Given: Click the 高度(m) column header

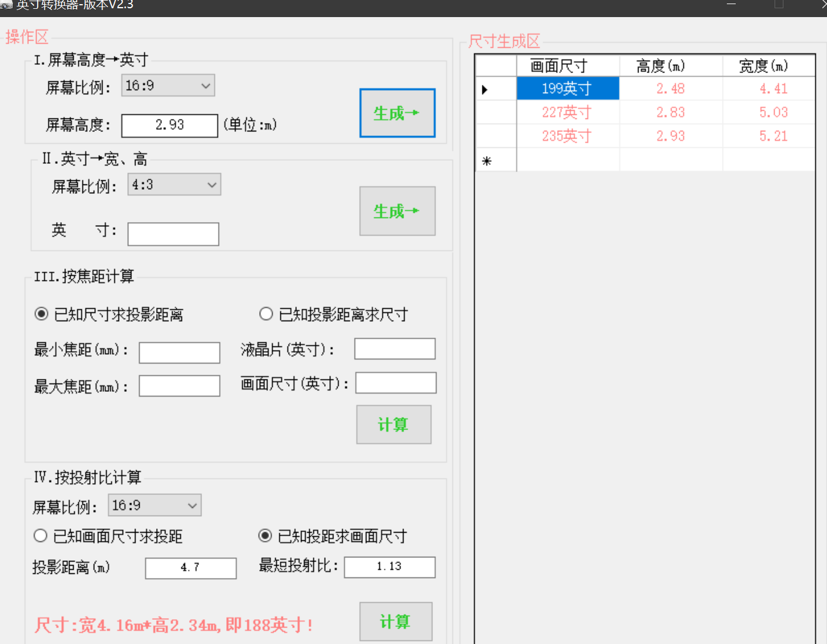Looking at the screenshot, I should tap(671, 66).
